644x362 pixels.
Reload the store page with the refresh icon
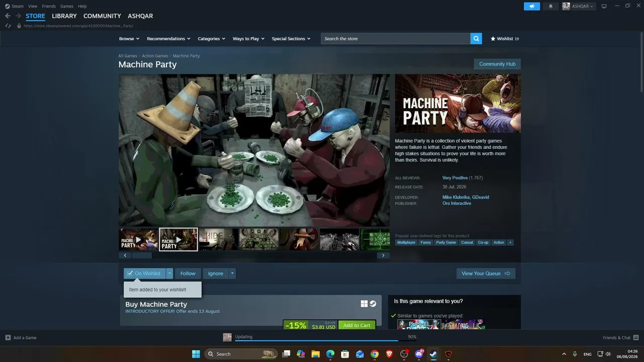point(8,26)
